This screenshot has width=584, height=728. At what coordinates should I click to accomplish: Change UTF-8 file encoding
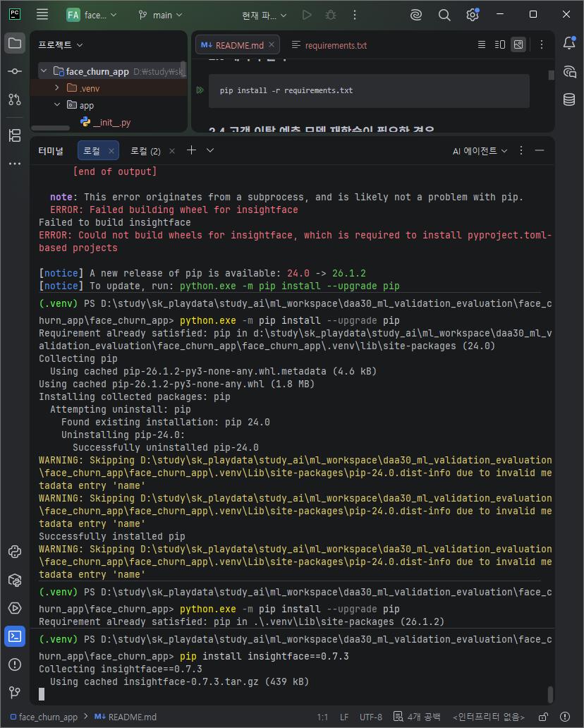tap(370, 717)
